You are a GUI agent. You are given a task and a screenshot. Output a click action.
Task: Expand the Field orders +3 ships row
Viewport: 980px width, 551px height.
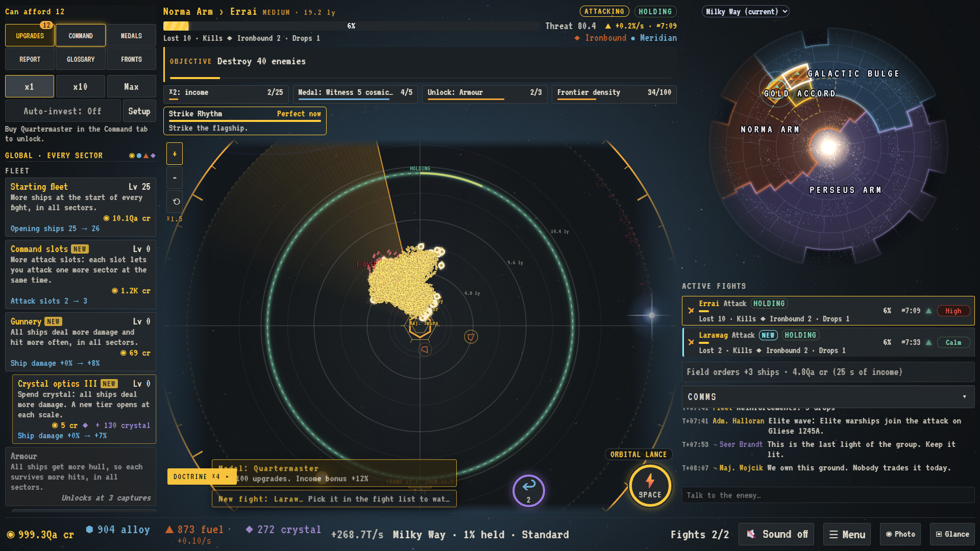tap(828, 372)
